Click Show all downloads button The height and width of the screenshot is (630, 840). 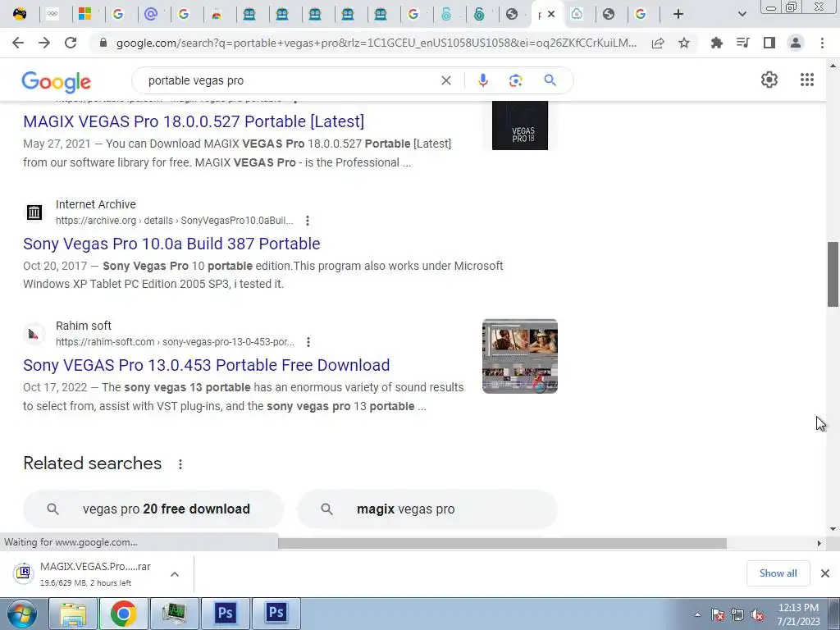(x=778, y=573)
